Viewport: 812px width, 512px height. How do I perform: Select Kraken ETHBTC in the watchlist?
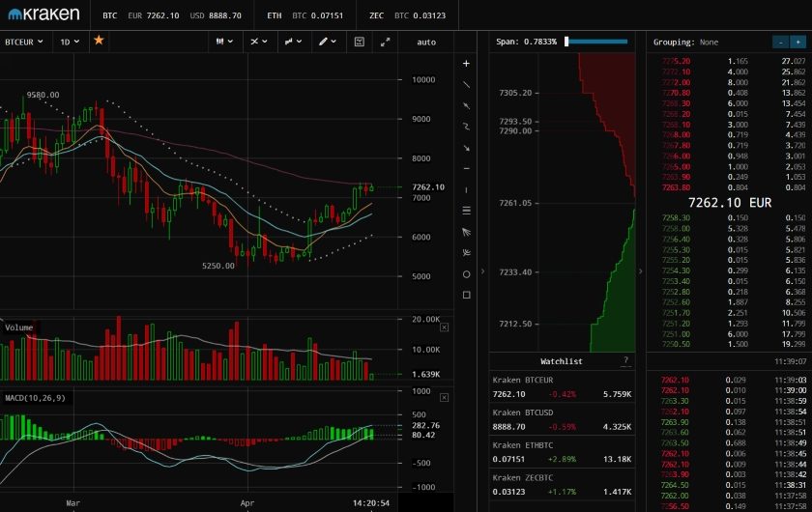pyautogui.click(x=562, y=452)
